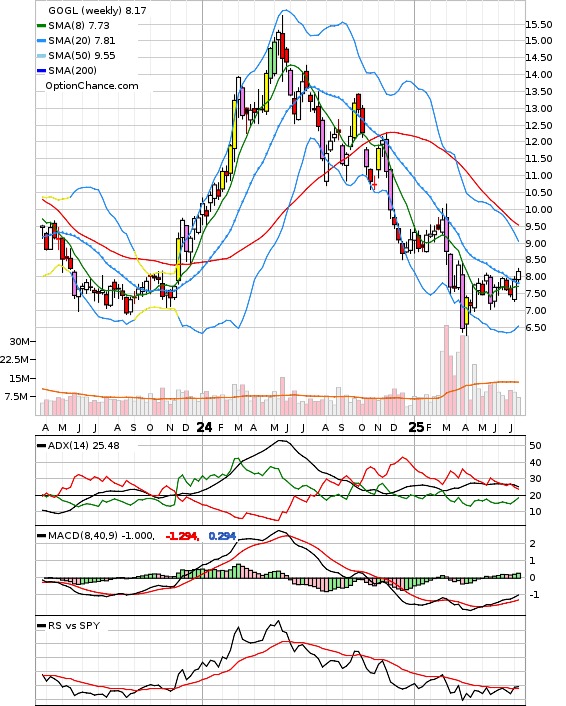Click the RS vs SPY label

[x=74, y=625]
